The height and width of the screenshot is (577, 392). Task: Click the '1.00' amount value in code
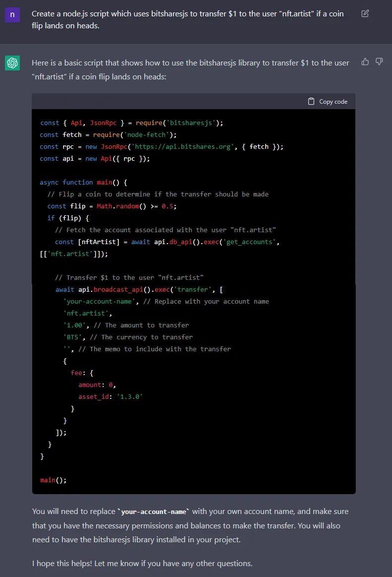[75, 325]
